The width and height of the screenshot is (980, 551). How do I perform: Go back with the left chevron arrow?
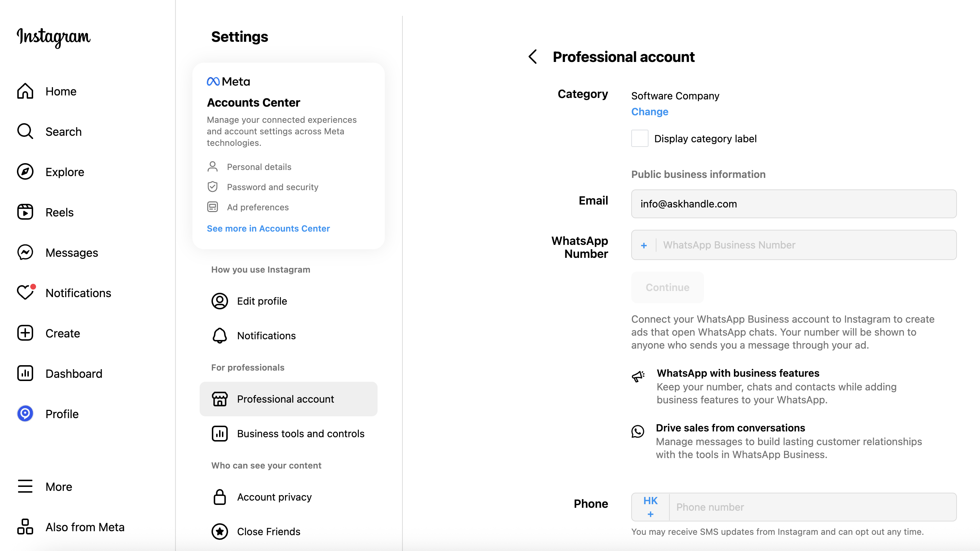coord(533,57)
